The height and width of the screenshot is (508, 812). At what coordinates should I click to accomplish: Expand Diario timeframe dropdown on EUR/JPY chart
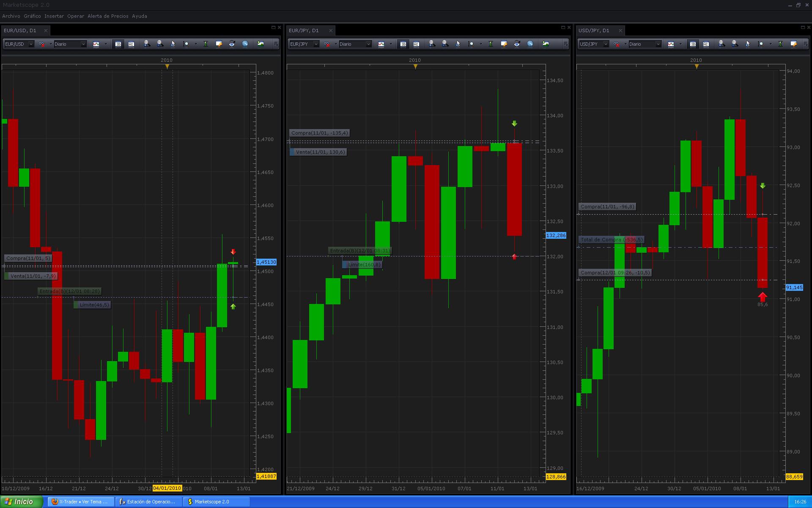coord(368,44)
